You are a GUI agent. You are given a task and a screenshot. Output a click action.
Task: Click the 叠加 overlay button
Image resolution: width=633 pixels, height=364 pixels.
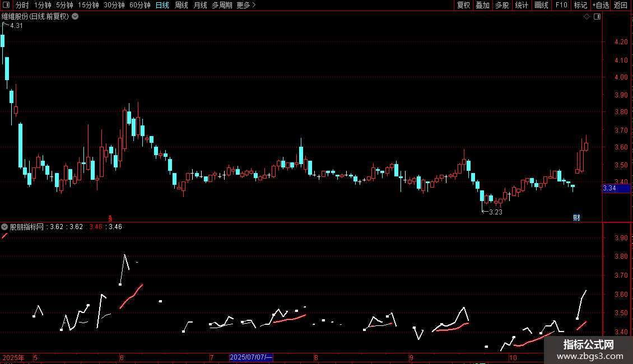tap(483, 5)
